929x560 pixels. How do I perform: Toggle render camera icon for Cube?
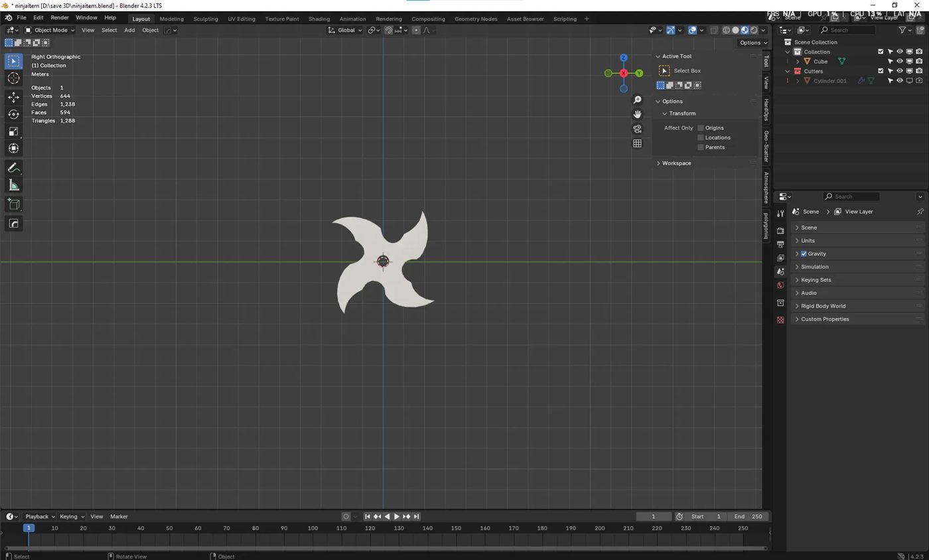(x=919, y=62)
